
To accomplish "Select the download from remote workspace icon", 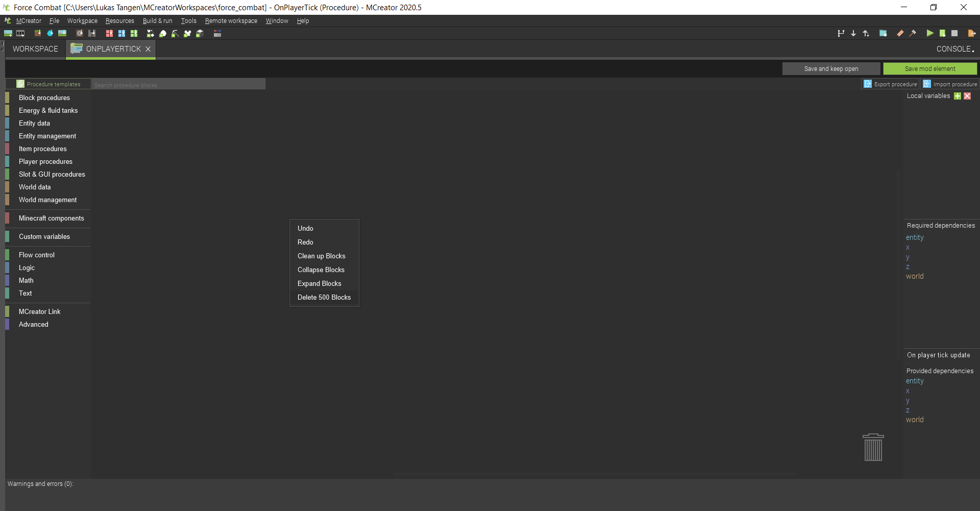I will [853, 33].
